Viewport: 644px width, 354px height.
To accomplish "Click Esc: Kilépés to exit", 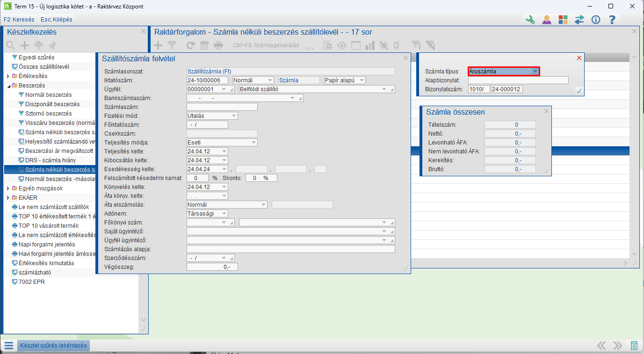I will click(x=57, y=20).
